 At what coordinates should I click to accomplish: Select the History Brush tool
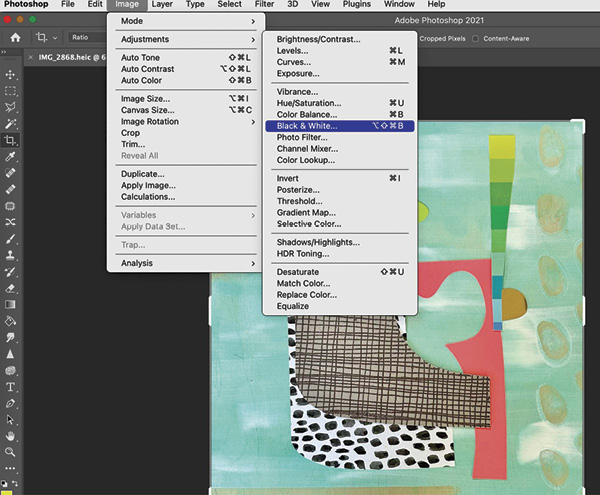click(x=10, y=272)
